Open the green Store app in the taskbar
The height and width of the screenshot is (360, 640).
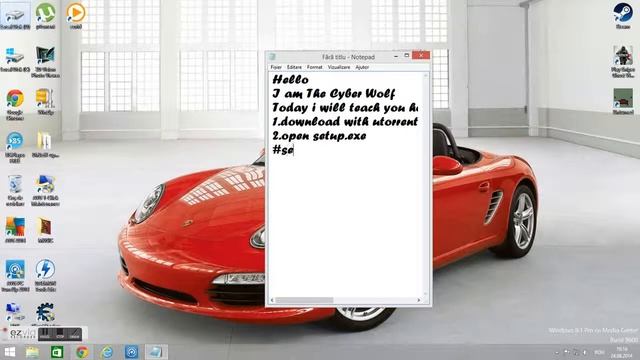click(57, 352)
